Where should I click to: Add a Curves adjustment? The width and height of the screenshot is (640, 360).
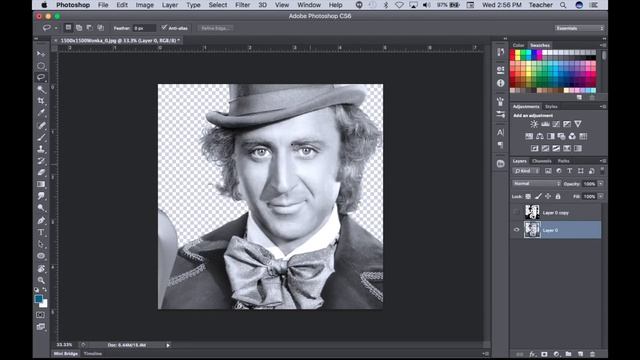556,124
